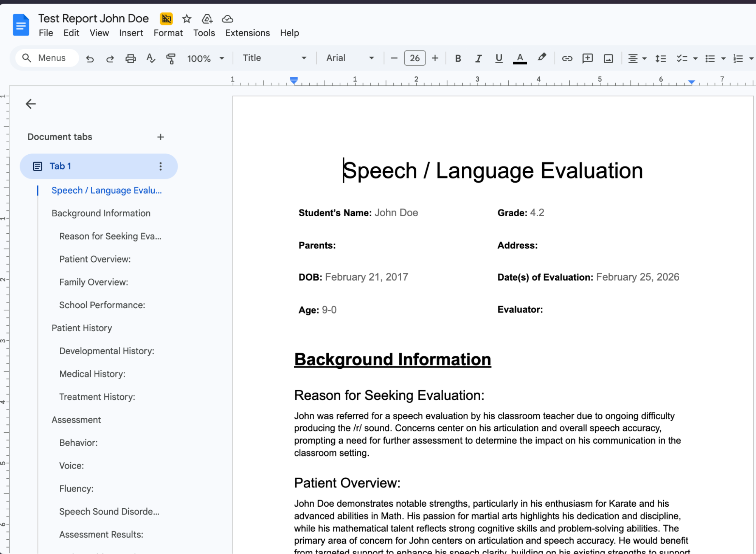Add a new document tab with the plus button
The image size is (756, 554).
[160, 137]
